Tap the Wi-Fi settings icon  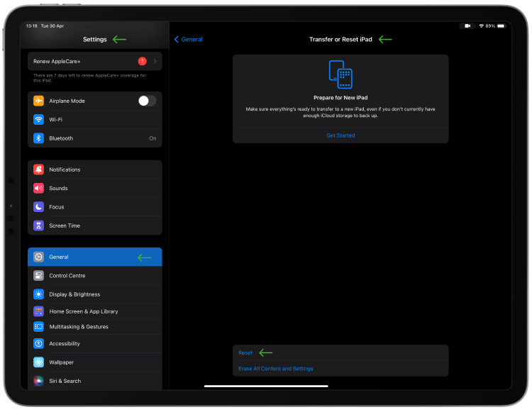point(38,119)
